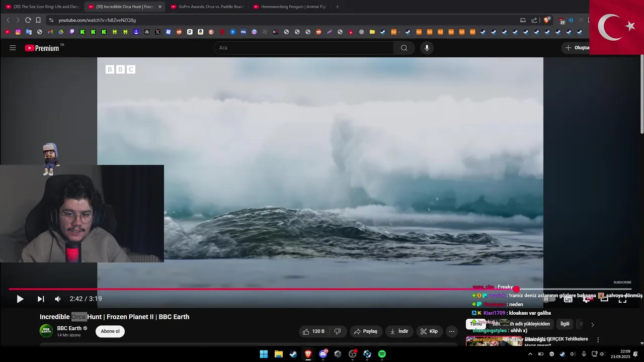Open more actions three-dot menu under video

point(452,331)
